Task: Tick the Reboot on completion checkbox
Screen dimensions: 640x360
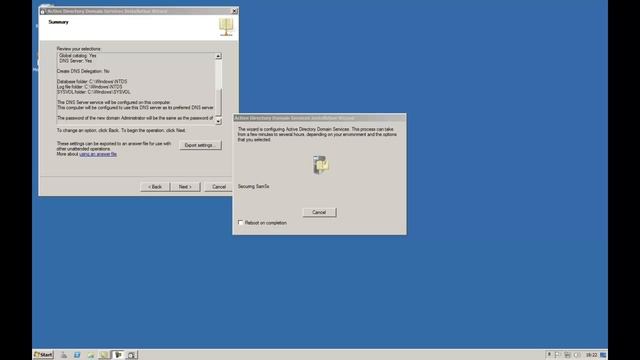Action: click(x=240, y=222)
